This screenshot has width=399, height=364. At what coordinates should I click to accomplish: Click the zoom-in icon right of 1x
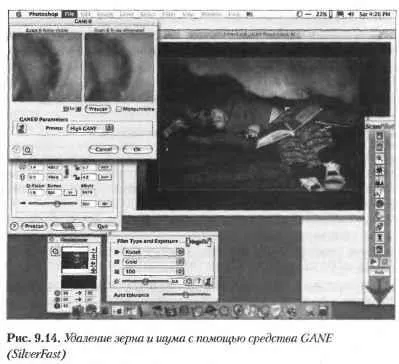pos(79,109)
